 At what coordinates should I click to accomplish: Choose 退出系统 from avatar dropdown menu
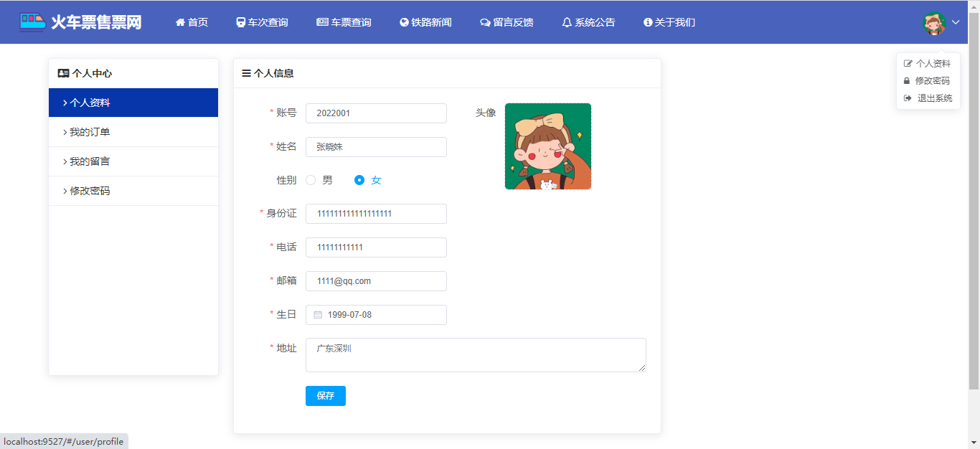click(928, 98)
